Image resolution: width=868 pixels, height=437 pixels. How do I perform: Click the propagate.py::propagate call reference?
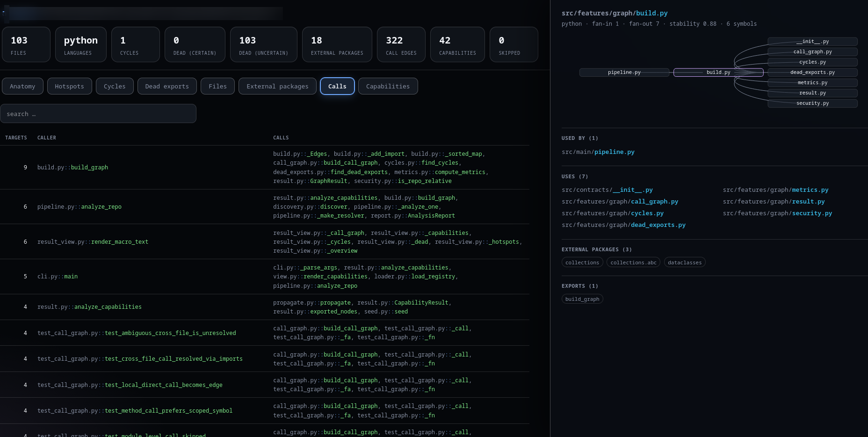(312, 303)
